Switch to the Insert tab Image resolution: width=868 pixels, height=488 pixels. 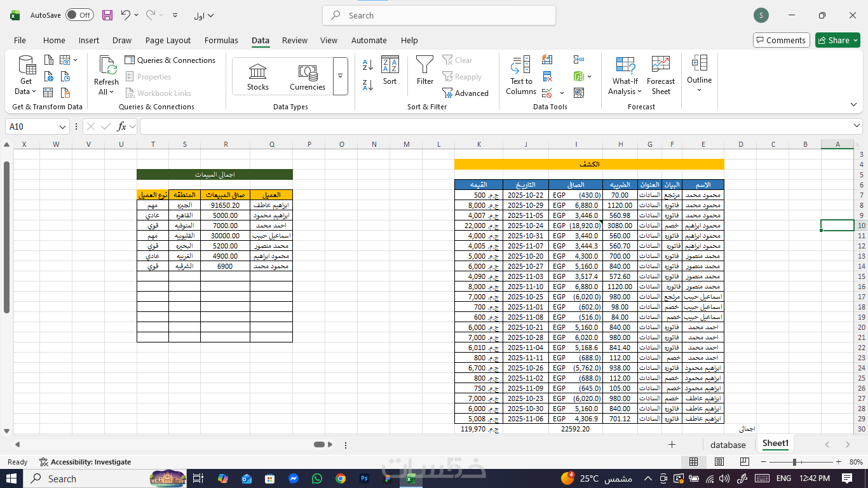click(89, 40)
